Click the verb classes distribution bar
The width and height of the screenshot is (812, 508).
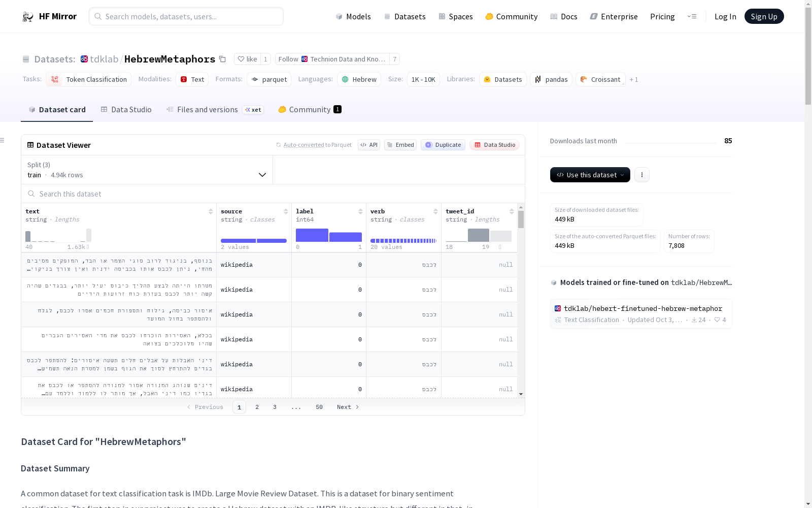[x=403, y=241]
